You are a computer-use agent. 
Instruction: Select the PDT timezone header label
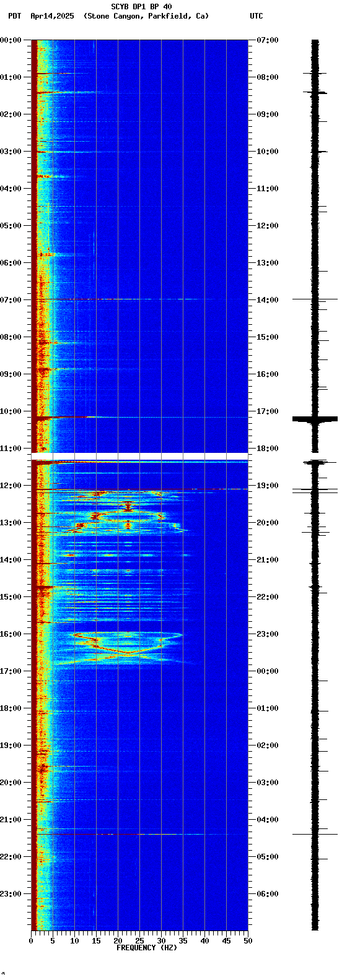14,16
